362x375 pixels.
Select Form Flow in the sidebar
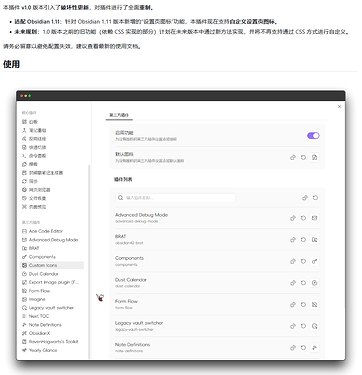coord(36,291)
